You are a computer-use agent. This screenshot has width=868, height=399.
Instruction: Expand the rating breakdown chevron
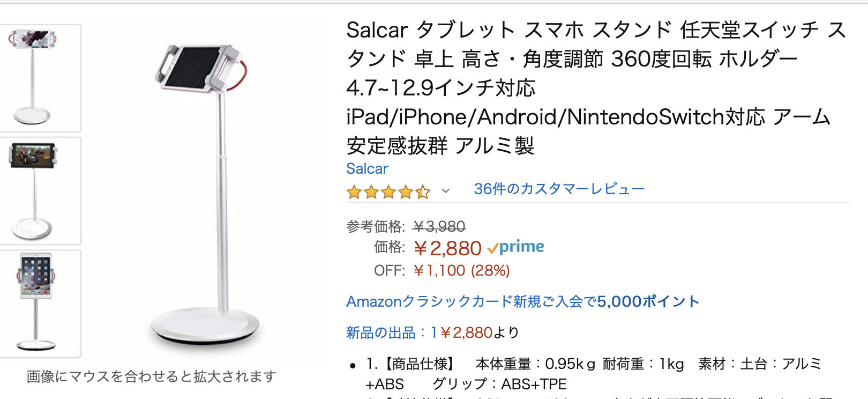(x=445, y=191)
